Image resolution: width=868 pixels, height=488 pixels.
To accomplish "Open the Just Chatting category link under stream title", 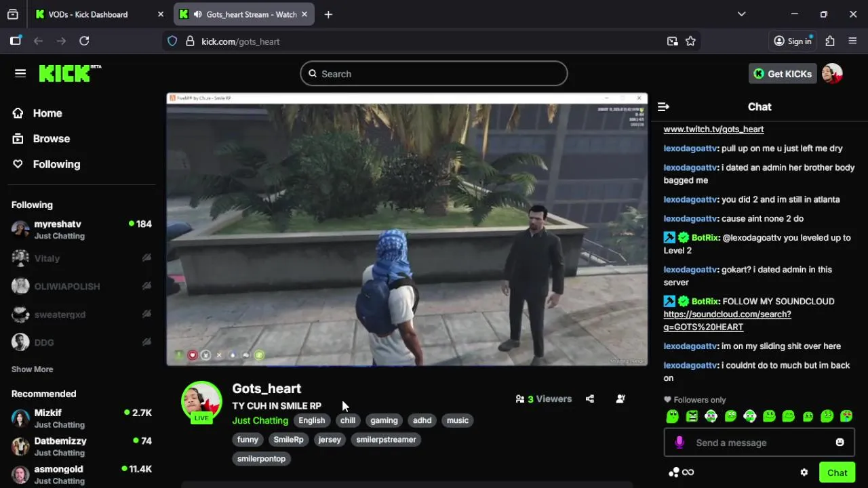I will pos(260,421).
